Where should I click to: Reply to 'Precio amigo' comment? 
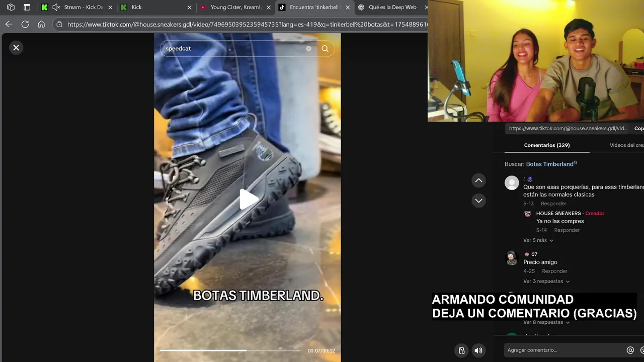point(554,271)
